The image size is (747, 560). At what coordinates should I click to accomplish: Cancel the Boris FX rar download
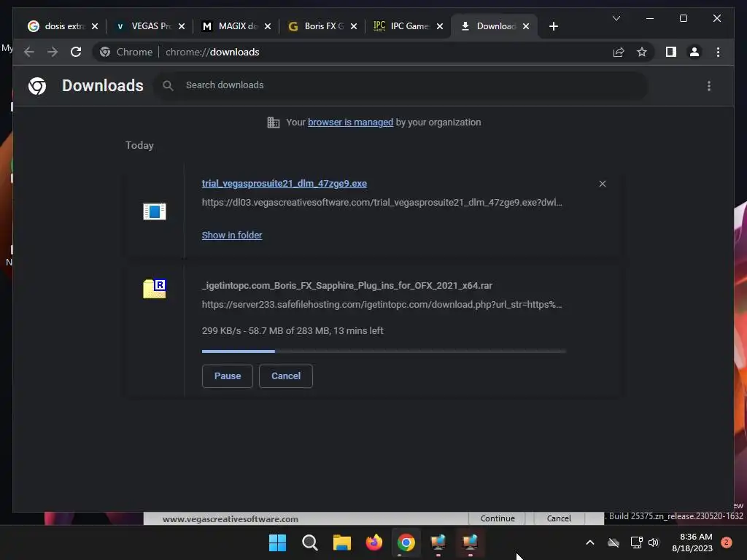pos(285,376)
